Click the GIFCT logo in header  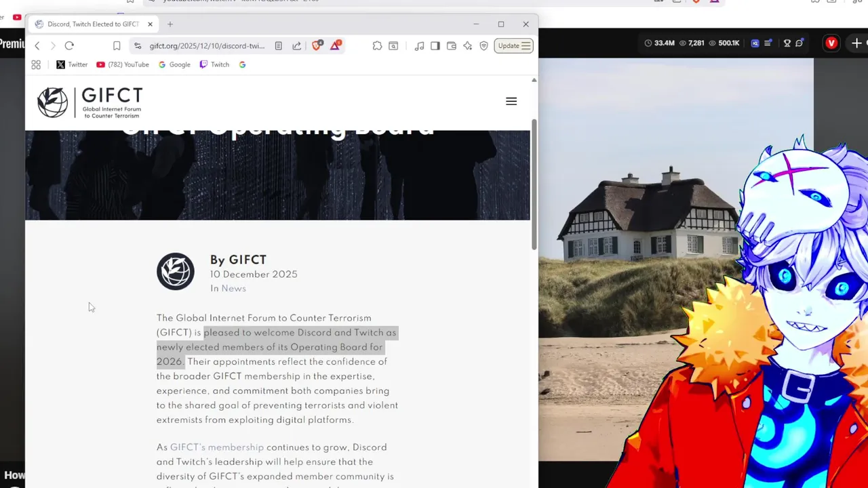90,102
